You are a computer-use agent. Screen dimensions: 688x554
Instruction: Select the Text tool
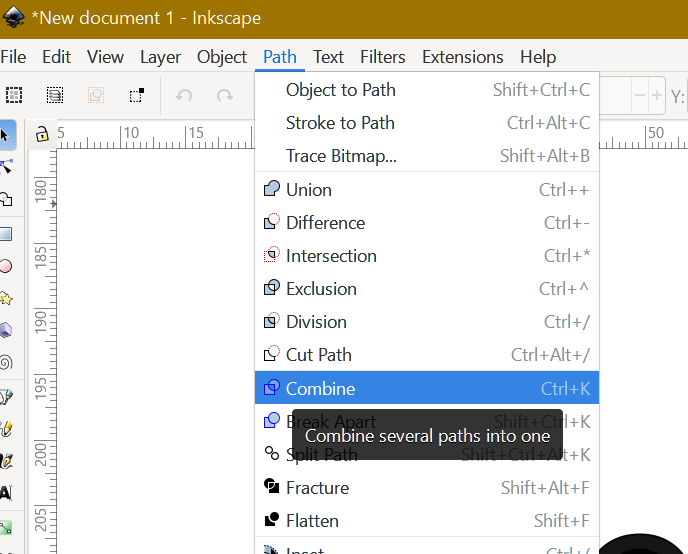(x=5, y=492)
